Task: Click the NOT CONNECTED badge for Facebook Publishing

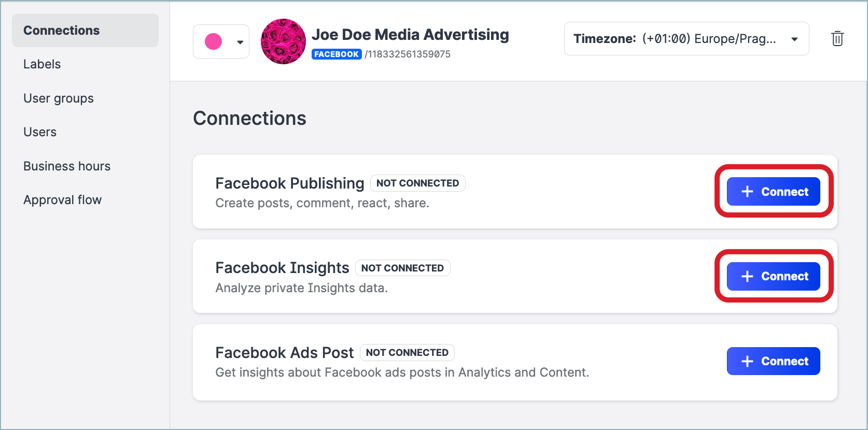Action: click(x=417, y=183)
